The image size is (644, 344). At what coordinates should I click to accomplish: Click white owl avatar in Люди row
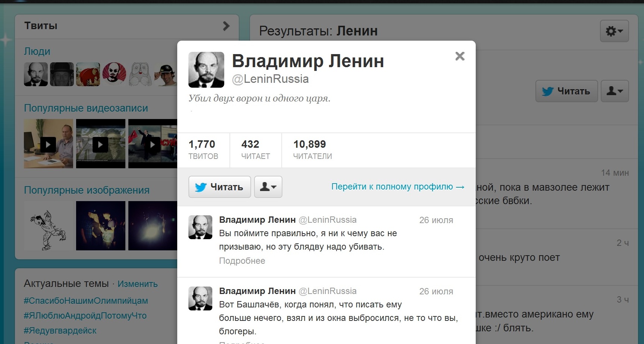tap(140, 74)
